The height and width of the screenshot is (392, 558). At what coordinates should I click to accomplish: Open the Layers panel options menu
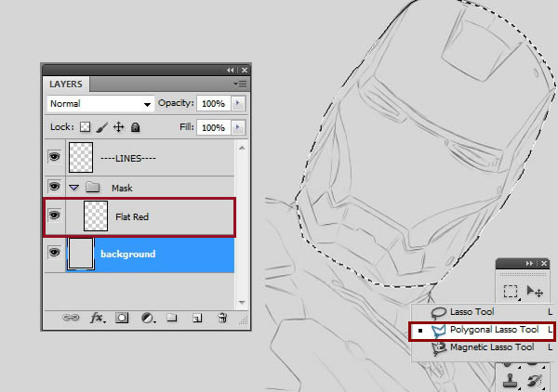[x=241, y=85]
